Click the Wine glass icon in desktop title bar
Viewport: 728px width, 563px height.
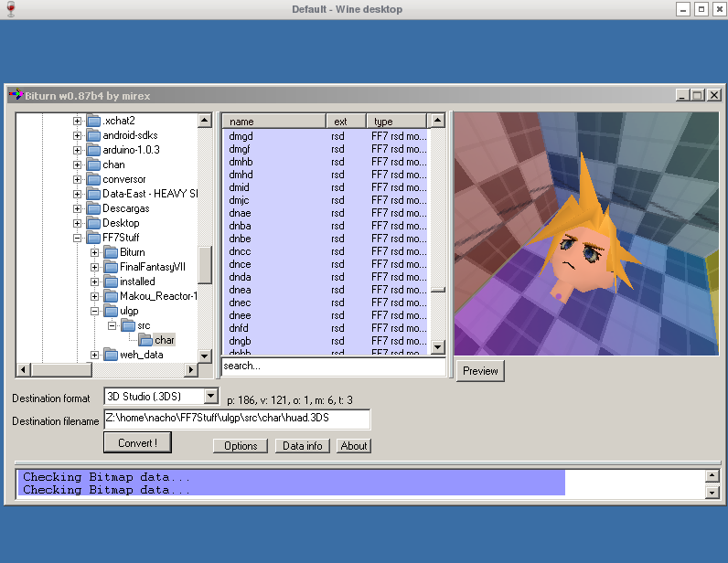(x=11, y=9)
